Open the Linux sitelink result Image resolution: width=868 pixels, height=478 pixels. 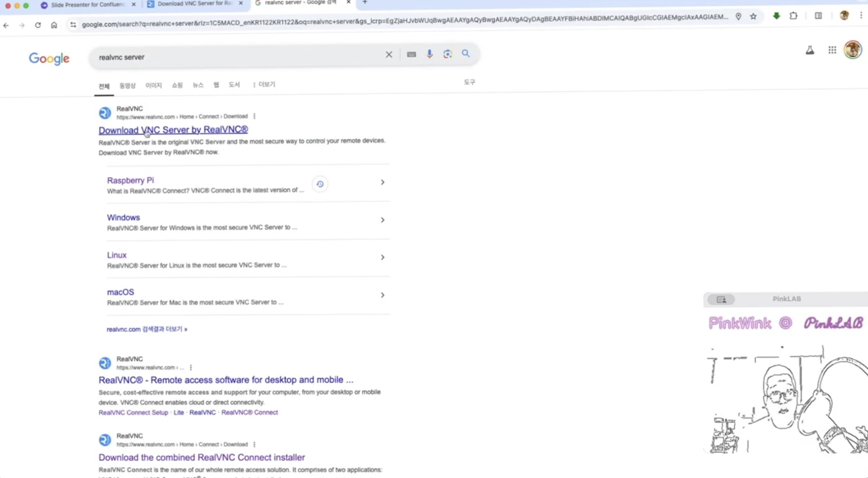117,255
